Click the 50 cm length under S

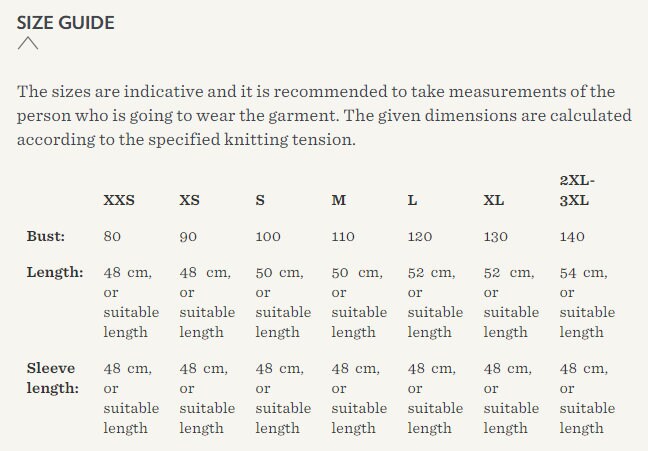[283, 303]
